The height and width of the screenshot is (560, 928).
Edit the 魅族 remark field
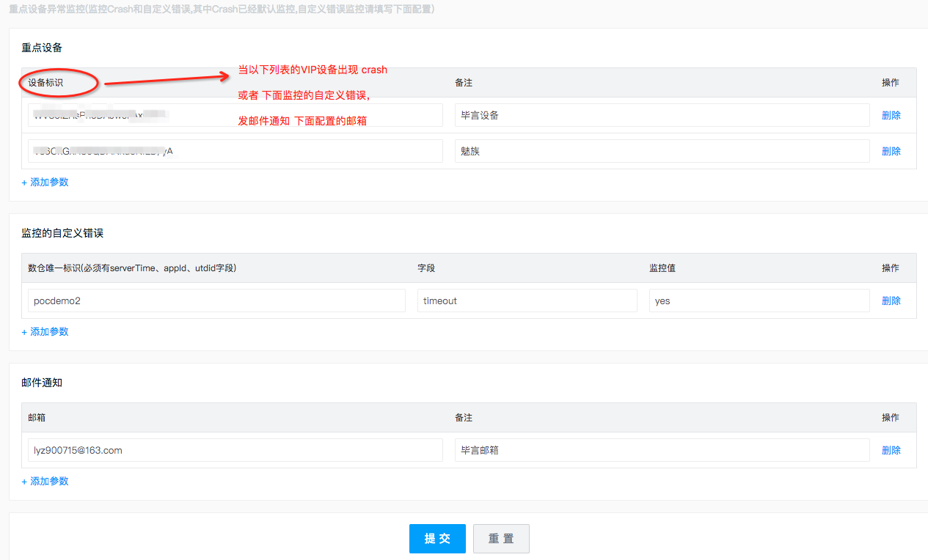tap(662, 151)
